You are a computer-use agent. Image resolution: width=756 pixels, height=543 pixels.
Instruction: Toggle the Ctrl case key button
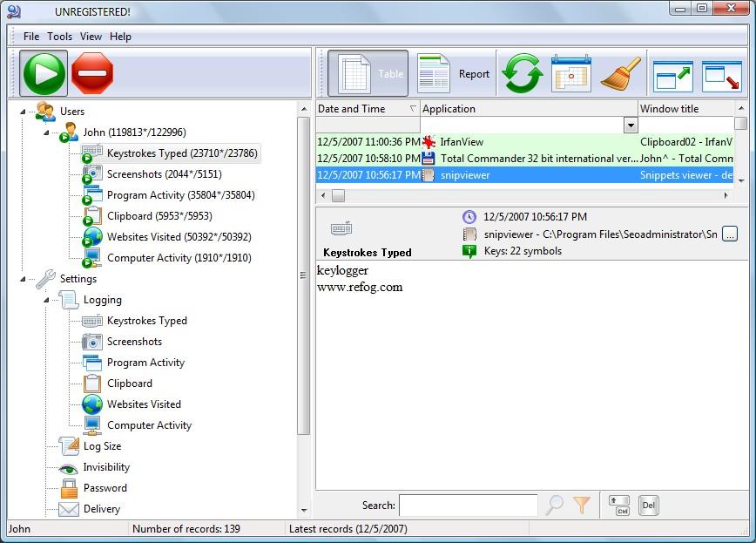619,506
